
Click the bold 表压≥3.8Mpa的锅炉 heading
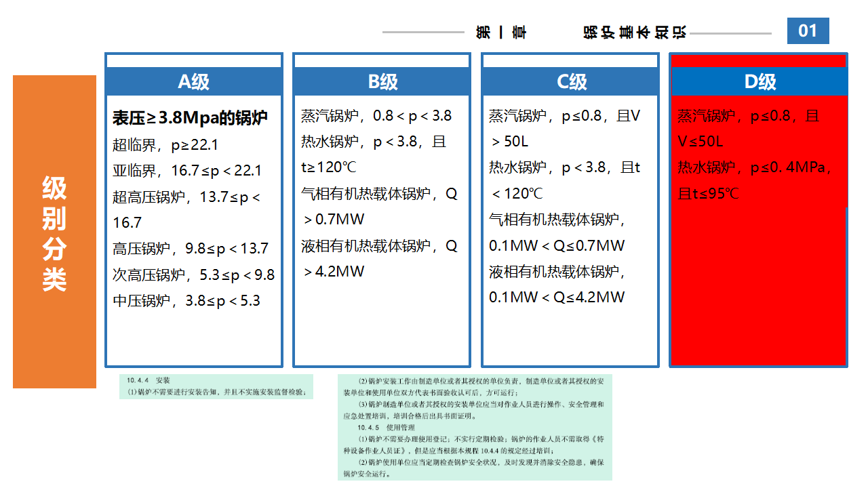pos(190,119)
